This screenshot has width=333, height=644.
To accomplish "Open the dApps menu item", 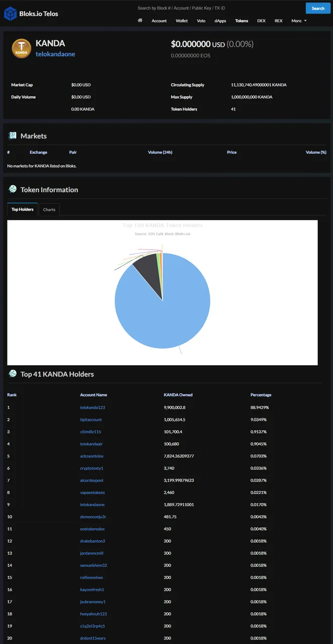I will point(220,21).
